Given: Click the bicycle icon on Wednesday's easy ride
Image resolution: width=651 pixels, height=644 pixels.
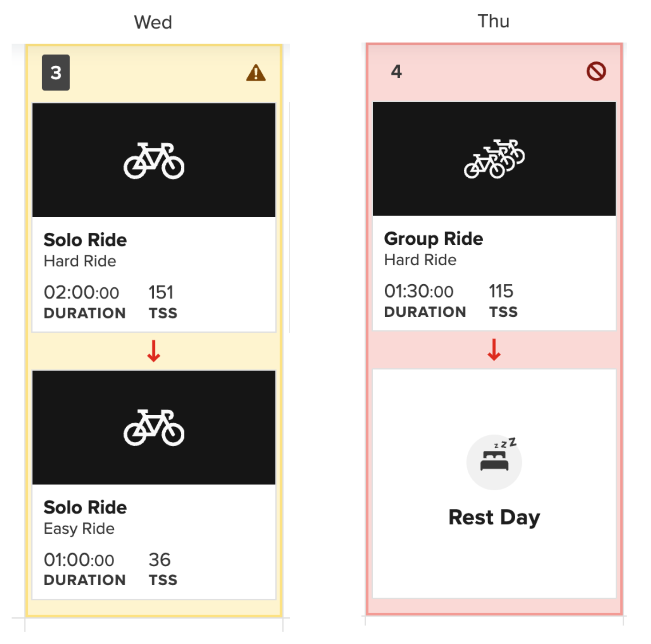Looking at the screenshot, I should (x=154, y=427).
